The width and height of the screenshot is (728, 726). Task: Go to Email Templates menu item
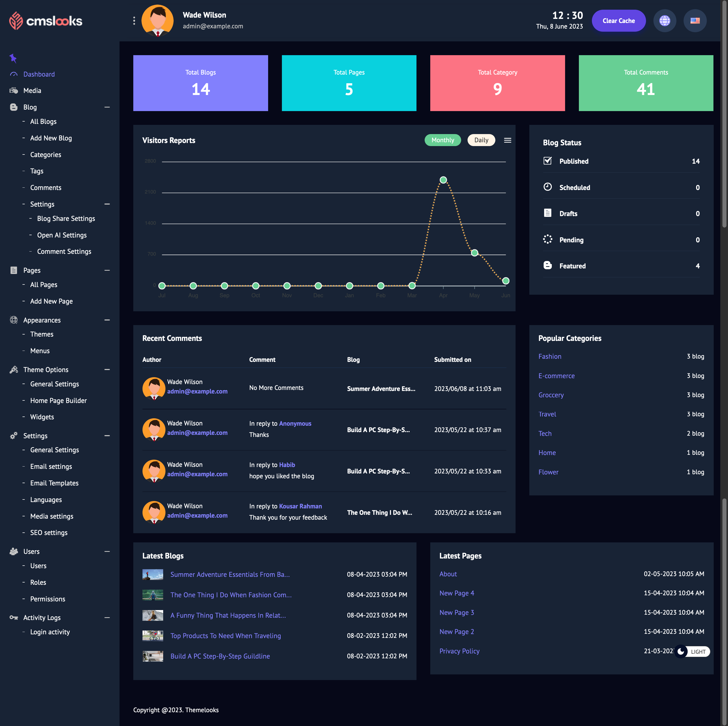tap(54, 483)
